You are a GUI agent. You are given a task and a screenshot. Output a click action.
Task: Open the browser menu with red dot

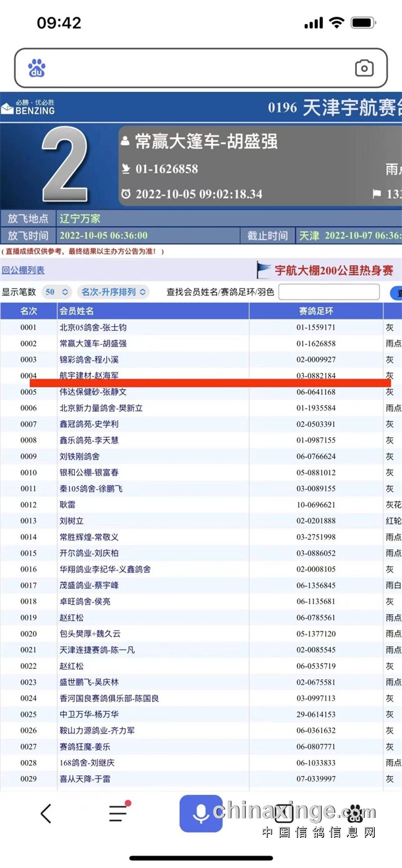point(118,813)
